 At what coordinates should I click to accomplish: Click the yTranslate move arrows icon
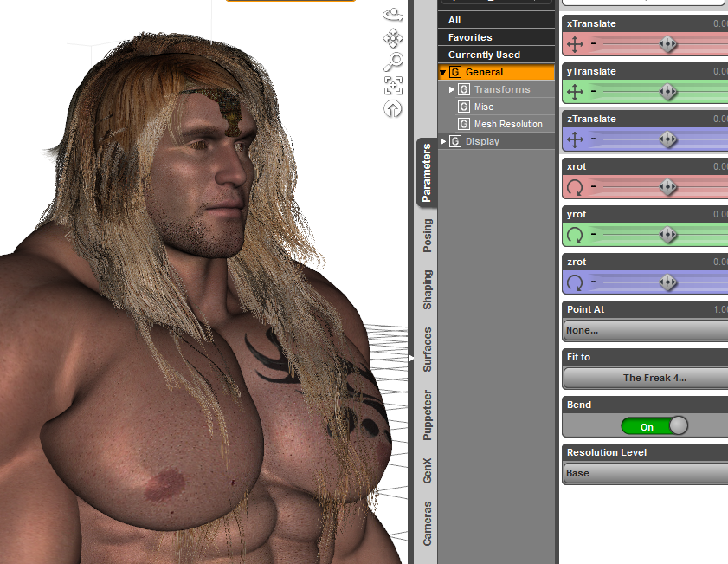pos(575,92)
